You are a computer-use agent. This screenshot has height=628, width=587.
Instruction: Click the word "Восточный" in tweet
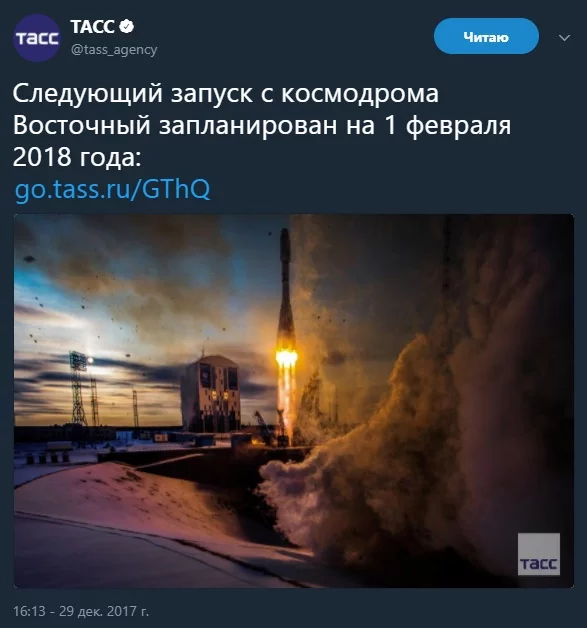tap(82, 125)
